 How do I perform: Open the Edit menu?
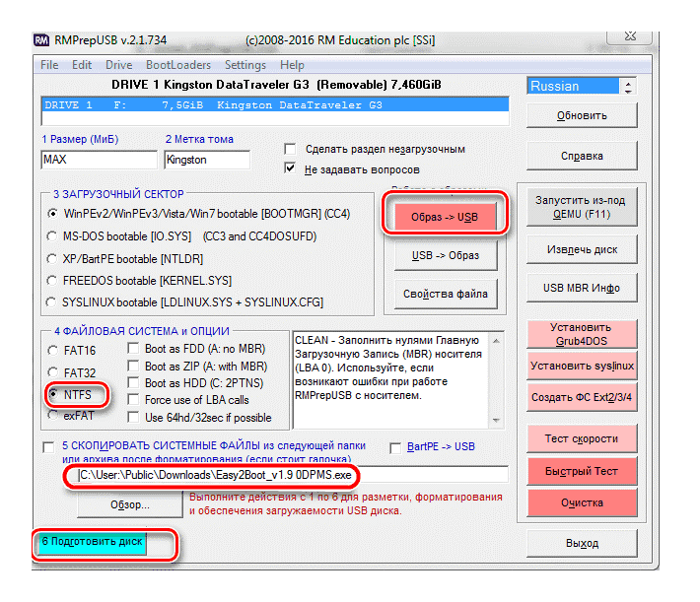[82, 65]
